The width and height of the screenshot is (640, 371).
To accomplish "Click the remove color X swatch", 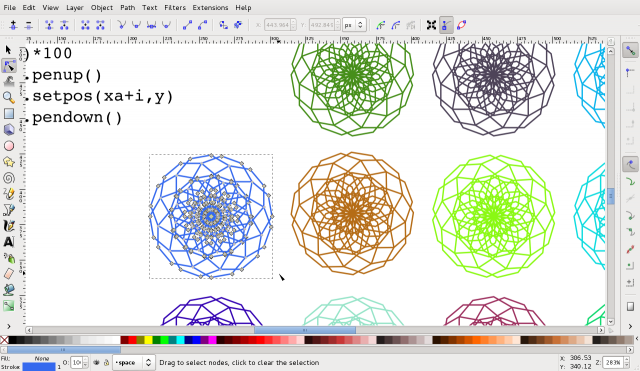I will tap(4, 340).
